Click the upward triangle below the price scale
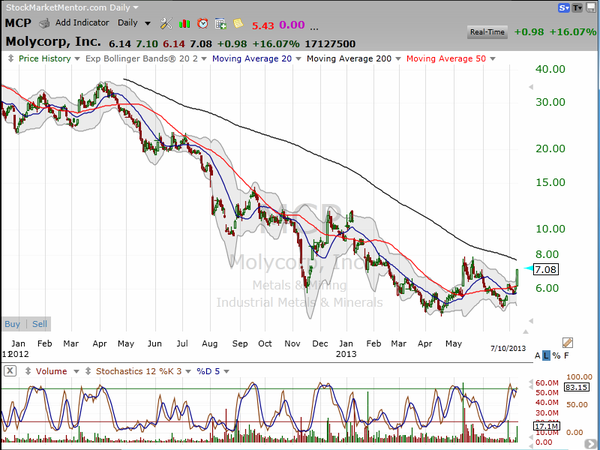The image size is (600, 450). 526,331
